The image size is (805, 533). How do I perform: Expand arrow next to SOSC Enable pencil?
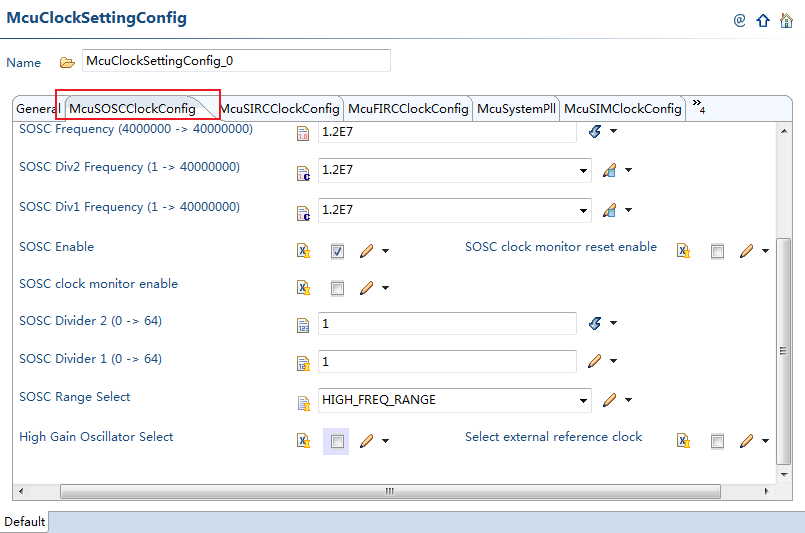(386, 251)
